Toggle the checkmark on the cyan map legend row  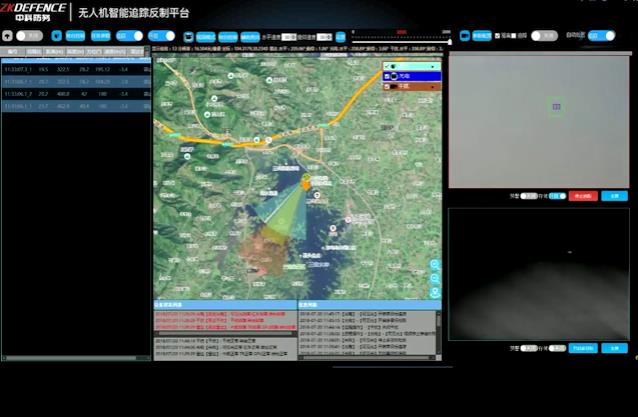coord(387,66)
